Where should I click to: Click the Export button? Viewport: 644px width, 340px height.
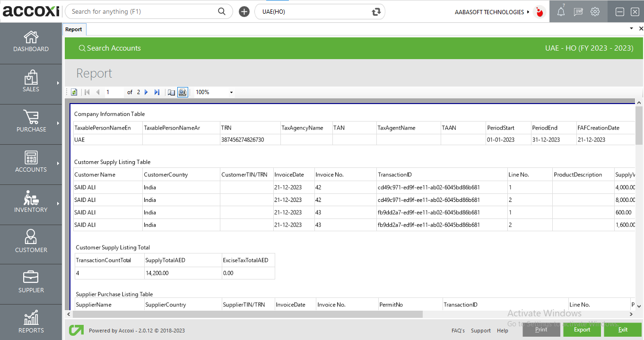tap(582, 330)
